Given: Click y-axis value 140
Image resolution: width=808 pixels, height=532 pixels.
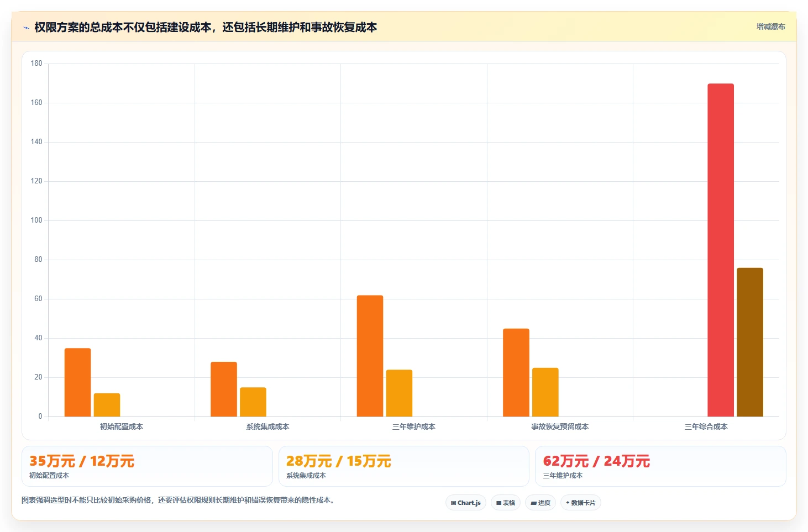Looking at the screenshot, I should pos(36,142).
